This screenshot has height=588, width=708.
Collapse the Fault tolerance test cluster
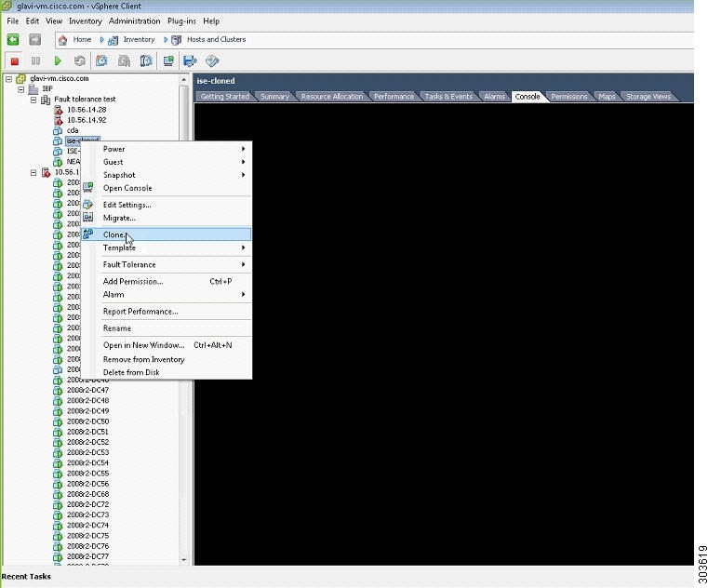[33, 100]
